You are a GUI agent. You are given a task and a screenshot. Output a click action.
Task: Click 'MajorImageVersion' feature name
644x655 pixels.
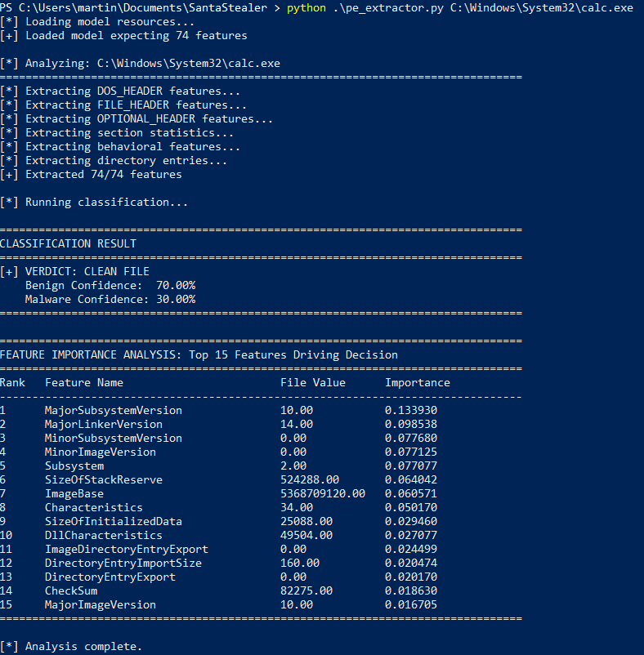pos(101,605)
